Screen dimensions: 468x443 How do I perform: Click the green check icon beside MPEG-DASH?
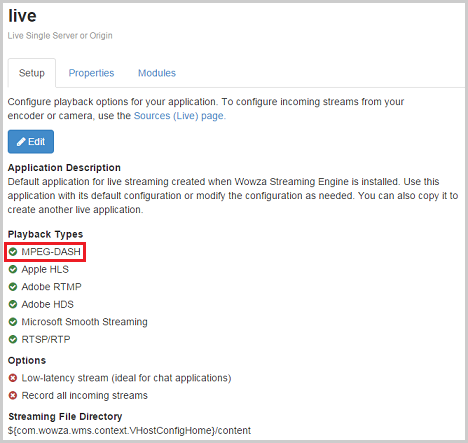pos(13,252)
